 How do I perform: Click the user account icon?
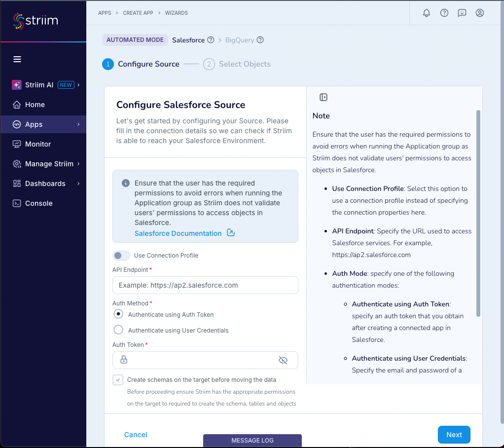479,13
